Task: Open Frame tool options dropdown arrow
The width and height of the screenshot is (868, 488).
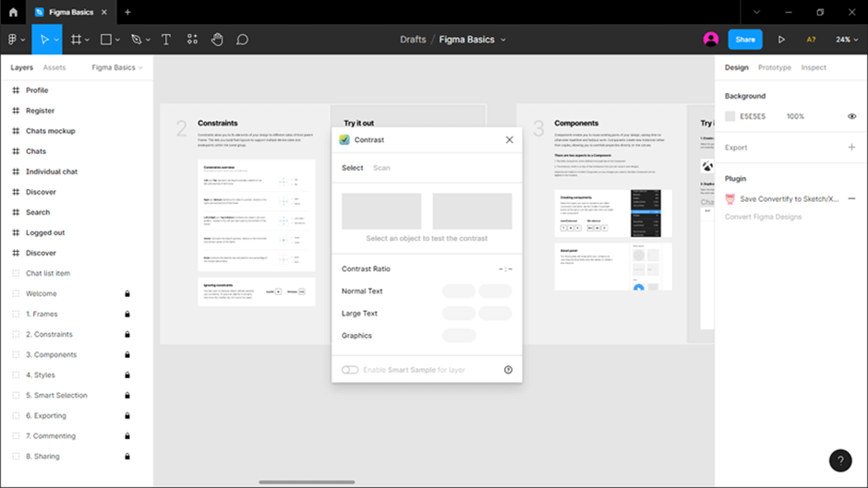Action: point(87,40)
